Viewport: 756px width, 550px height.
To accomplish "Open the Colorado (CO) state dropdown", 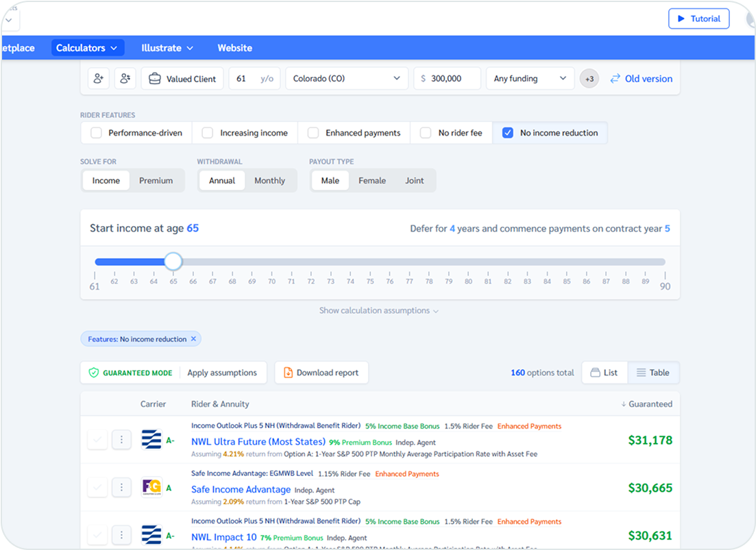I will point(347,79).
